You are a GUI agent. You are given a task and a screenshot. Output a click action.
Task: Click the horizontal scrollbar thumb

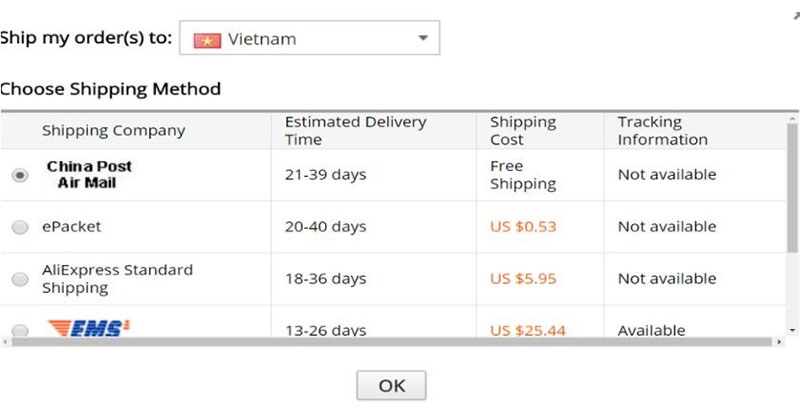click(392, 342)
